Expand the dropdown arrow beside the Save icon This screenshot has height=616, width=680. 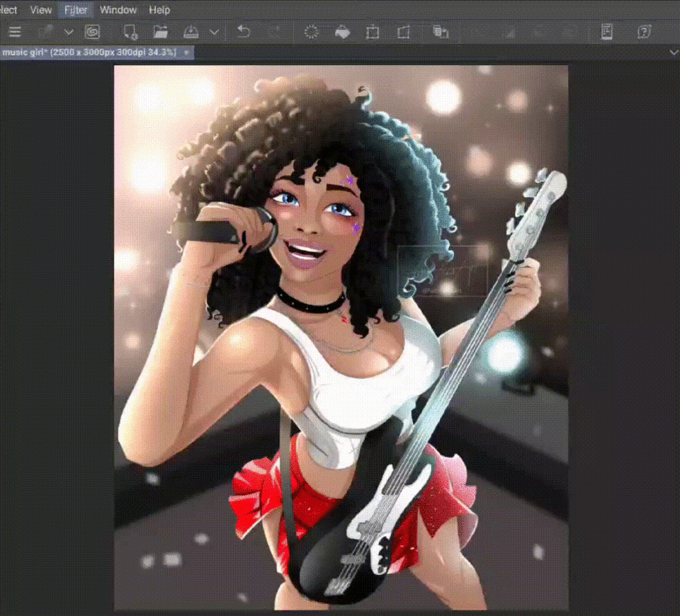tap(214, 32)
